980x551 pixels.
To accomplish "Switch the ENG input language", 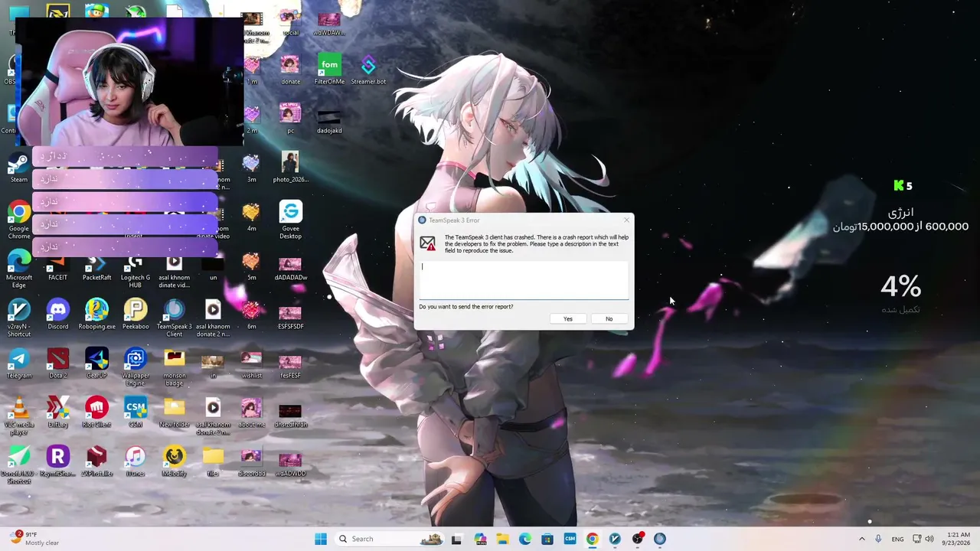I will 897,539.
